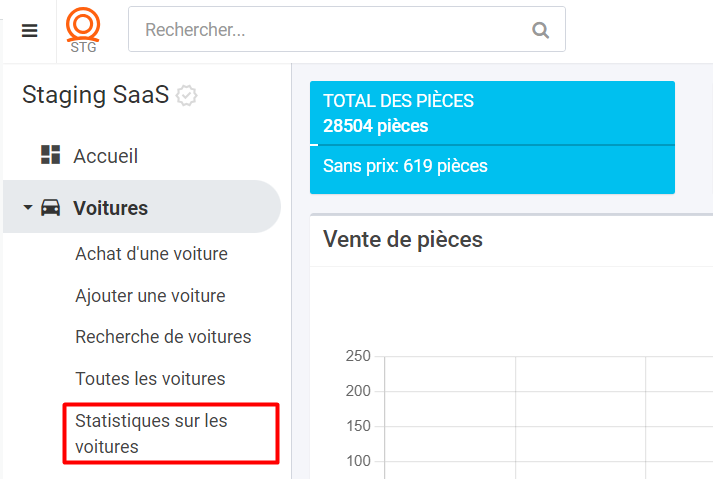Click the magnifying glass search icon

(540, 30)
